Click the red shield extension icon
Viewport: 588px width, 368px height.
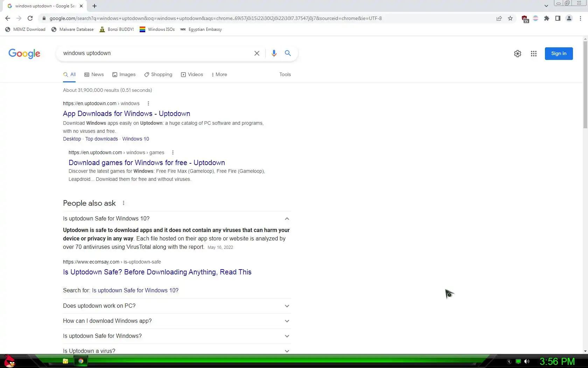pos(525,19)
